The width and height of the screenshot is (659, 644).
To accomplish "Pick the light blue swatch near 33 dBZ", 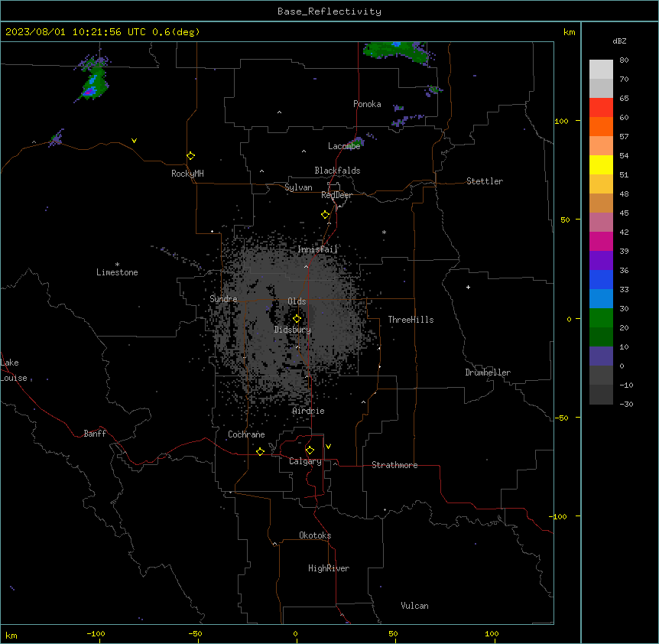I will tap(601, 299).
